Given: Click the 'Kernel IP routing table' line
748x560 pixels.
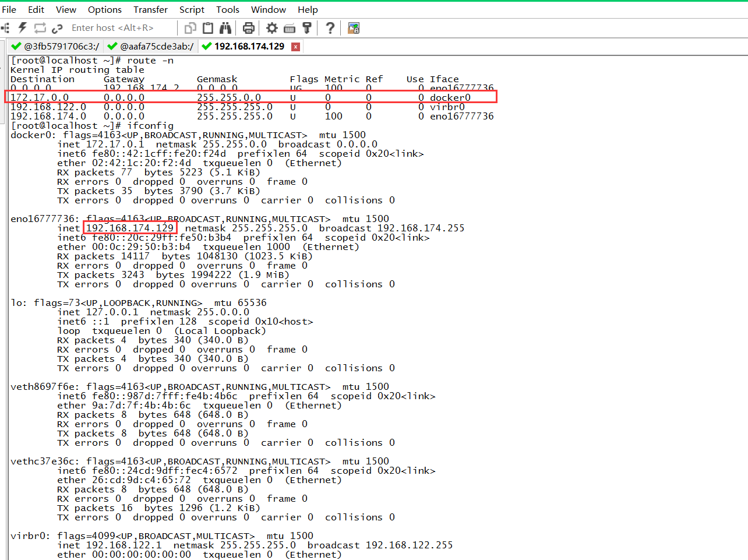Looking at the screenshot, I should 77,70.
